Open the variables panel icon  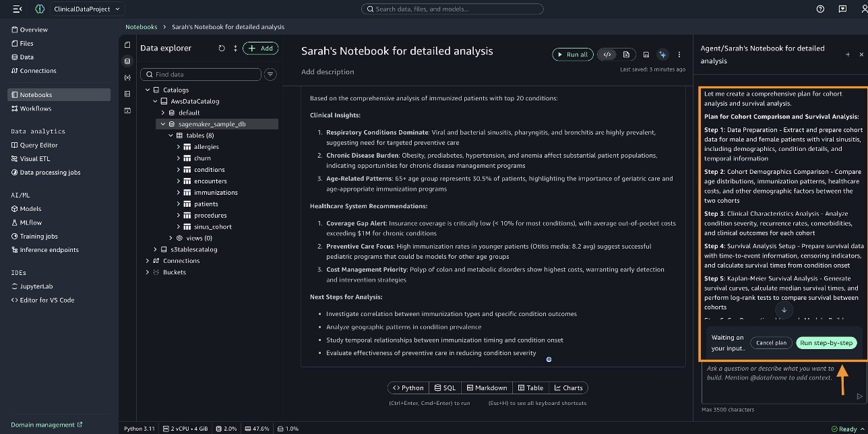pos(128,77)
